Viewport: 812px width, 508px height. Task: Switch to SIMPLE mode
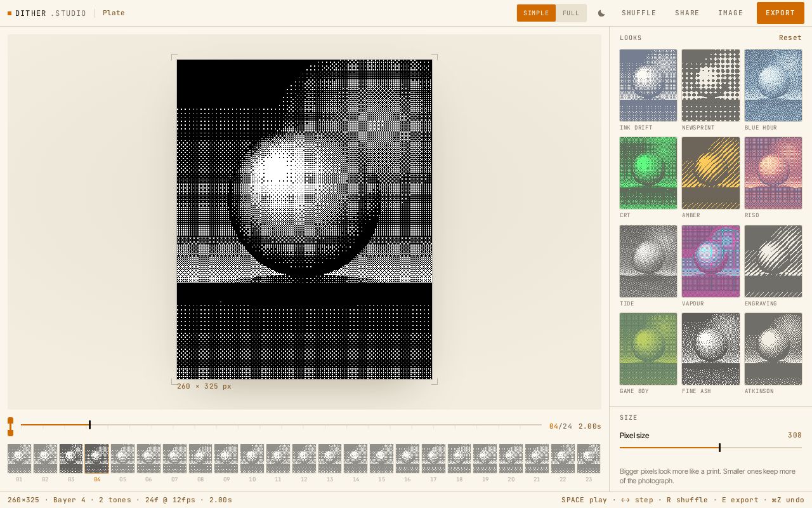(536, 13)
